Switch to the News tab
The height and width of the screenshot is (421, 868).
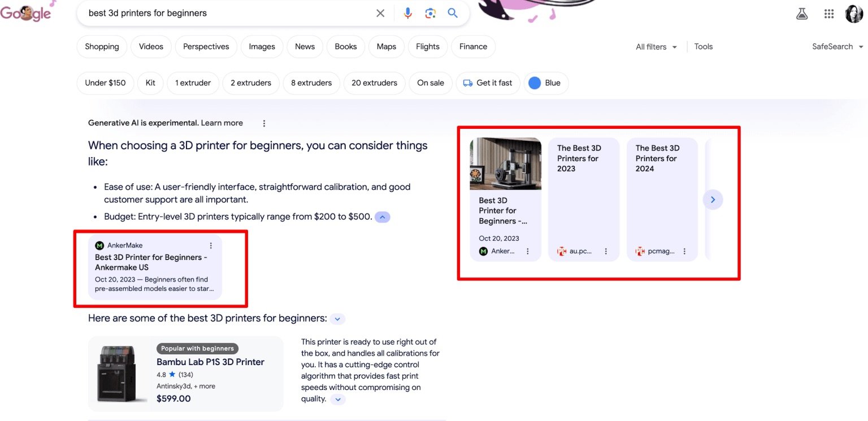coord(305,47)
